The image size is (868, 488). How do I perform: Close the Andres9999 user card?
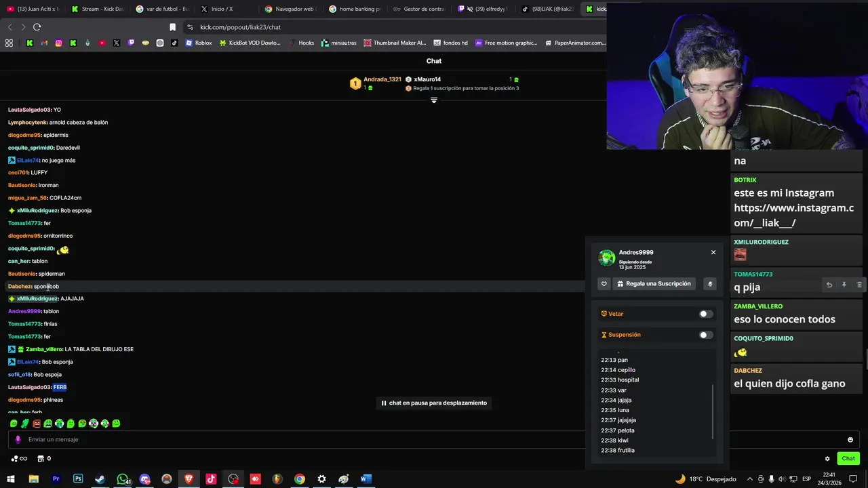(713, 252)
